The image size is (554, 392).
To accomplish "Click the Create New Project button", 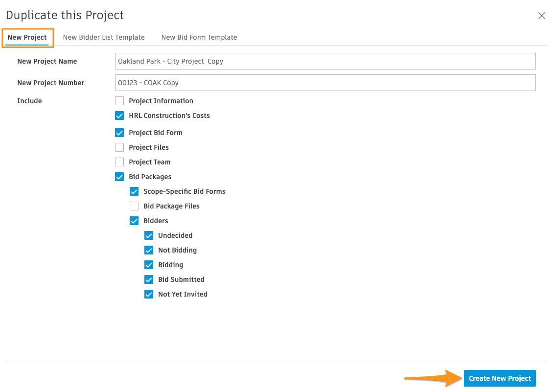I will coord(500,378).
